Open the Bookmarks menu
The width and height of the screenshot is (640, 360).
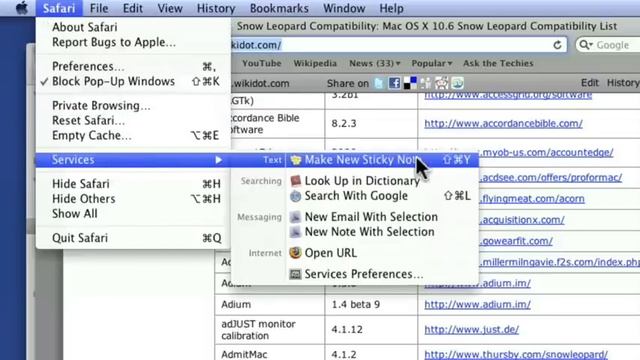[279, 8]
